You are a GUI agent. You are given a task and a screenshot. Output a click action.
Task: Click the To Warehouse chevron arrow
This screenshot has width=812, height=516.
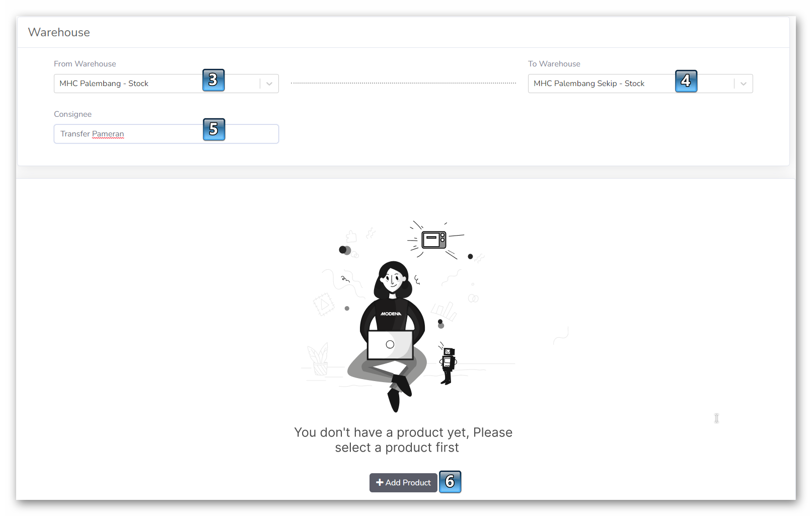(x=744, y=84)
